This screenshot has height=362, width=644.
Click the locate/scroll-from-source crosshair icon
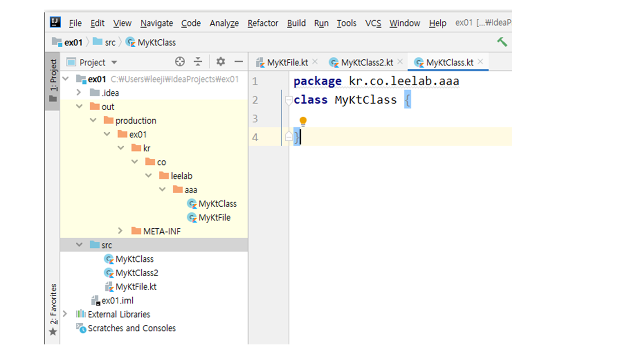[180, 62]
